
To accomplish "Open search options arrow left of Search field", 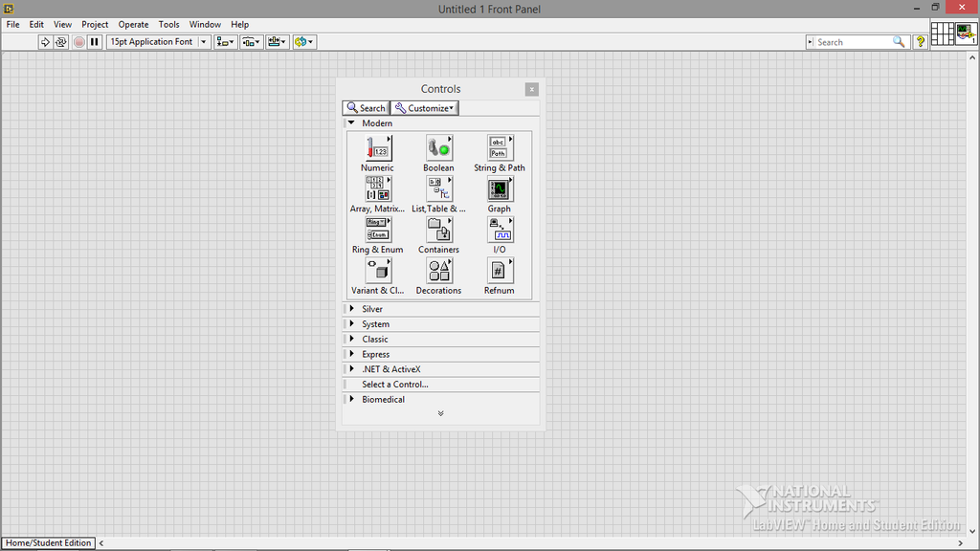I will click(811, 42).
